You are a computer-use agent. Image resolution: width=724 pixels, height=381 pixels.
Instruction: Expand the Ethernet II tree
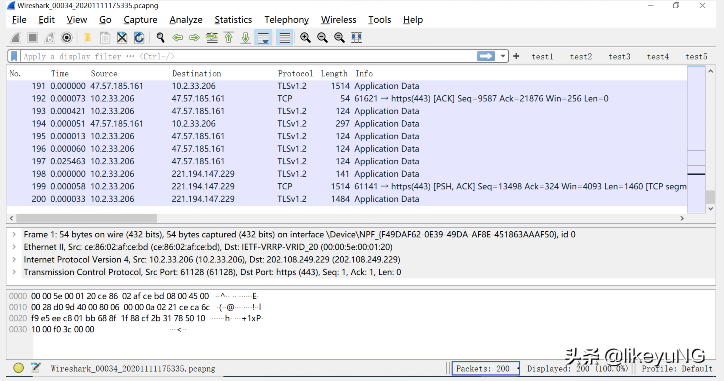coord(14,247)
